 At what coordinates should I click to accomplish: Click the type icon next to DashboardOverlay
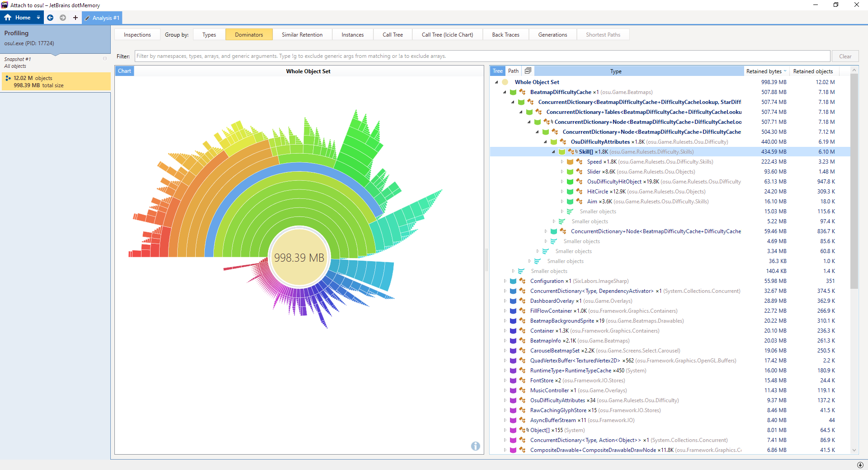tap(522, 301)
